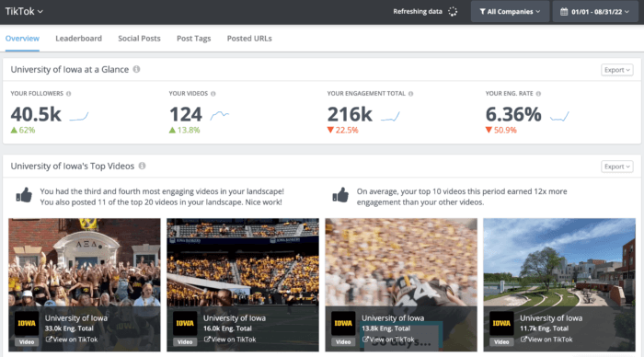Click the info icon next to Your Followers
Viewport: 644px width, 357px height.
point(69,94)
